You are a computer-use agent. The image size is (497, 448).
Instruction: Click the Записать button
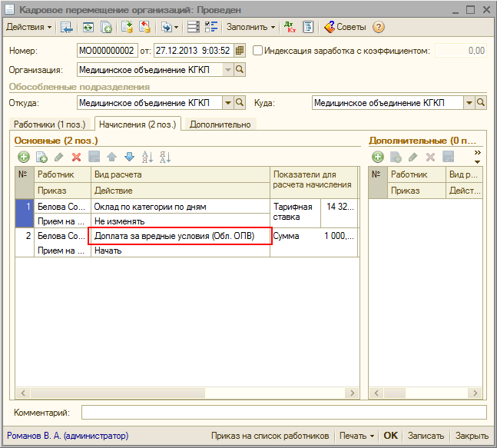tap(426, 436)
